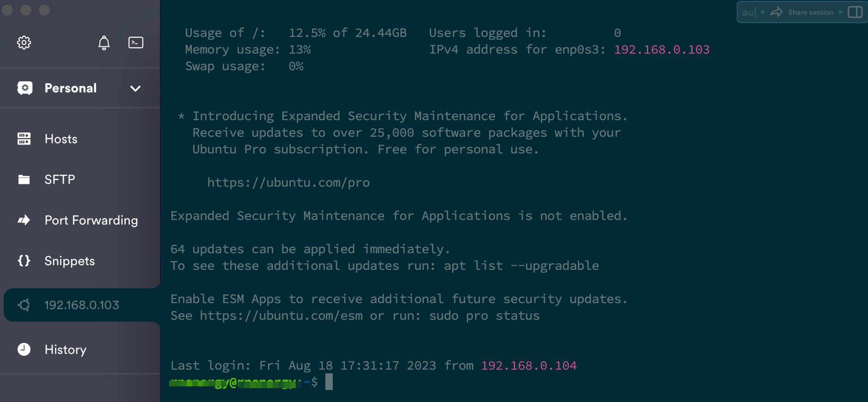Open the Port Forwarding panel
This screenshot has width=868, height=402.
pyautogui.click(x=91, y=220)
